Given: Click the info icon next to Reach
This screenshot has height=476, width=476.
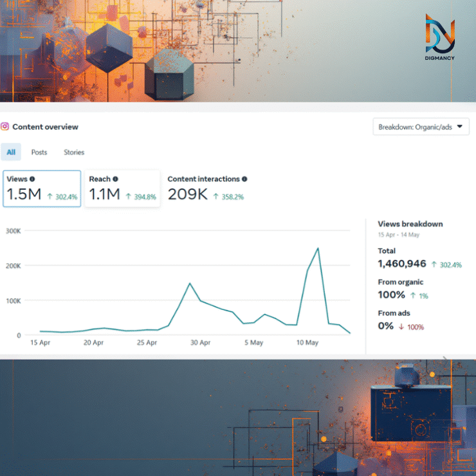Looking at the screenshot, I should [115, 179].
